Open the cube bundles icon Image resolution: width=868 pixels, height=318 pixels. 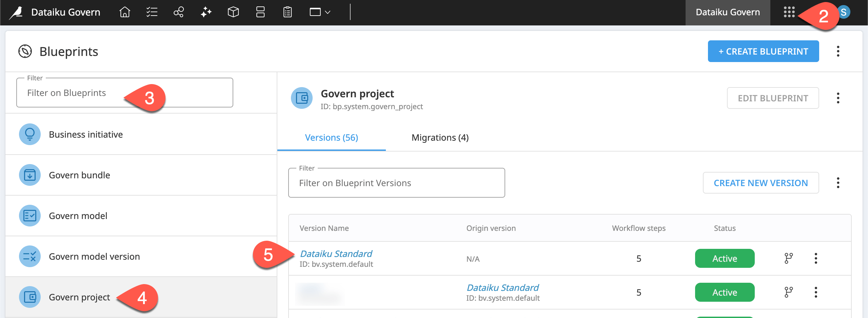(x=233, y=12)
